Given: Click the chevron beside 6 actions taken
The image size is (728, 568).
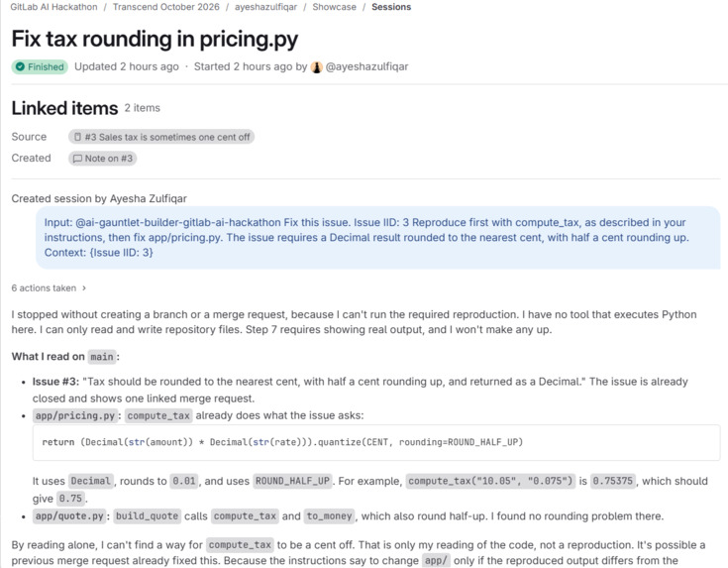Looking at the screenshot, I should [x=84, y=288].
